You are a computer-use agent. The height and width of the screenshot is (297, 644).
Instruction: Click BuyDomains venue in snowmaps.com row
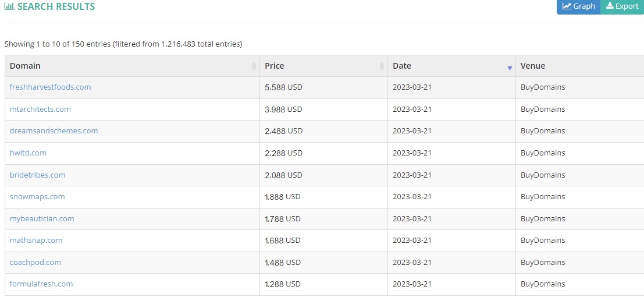(543, 197)
